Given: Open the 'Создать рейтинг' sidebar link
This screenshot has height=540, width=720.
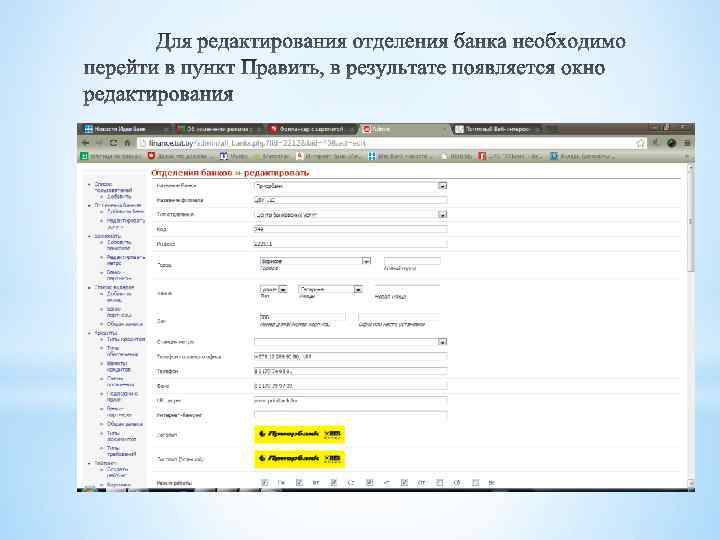Looking at the screenshot, I should (118, 472).
